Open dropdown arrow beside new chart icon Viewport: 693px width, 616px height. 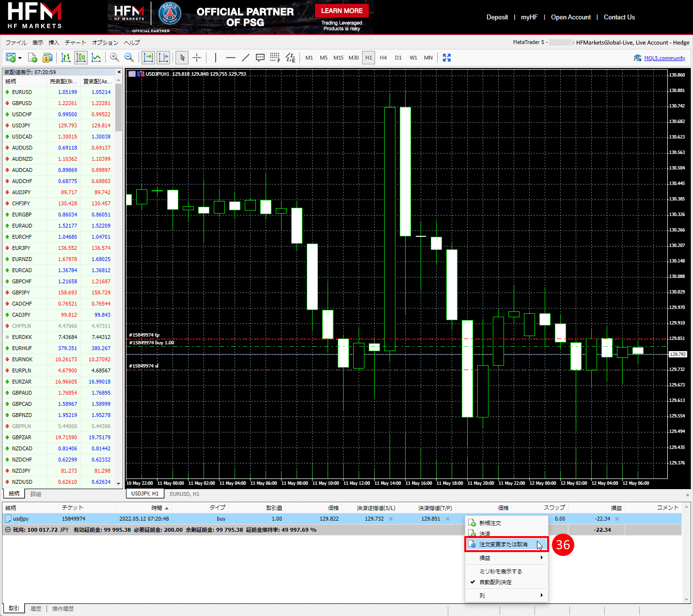tap(20, 58)
